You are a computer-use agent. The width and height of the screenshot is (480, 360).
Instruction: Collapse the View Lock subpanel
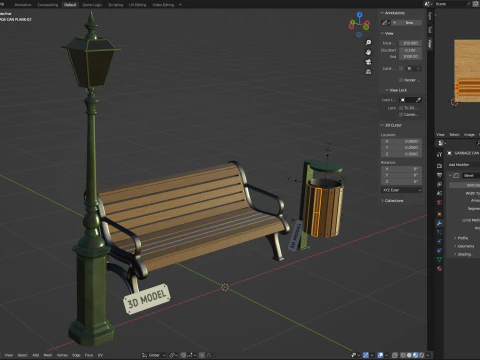click(x=387, y=90)
